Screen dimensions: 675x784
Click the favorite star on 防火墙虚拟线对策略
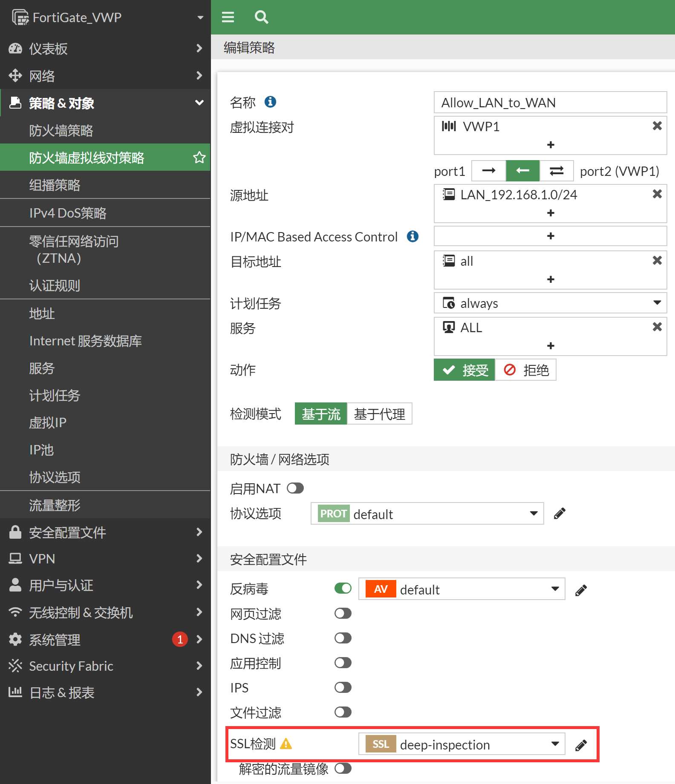(x=199, y=158)
